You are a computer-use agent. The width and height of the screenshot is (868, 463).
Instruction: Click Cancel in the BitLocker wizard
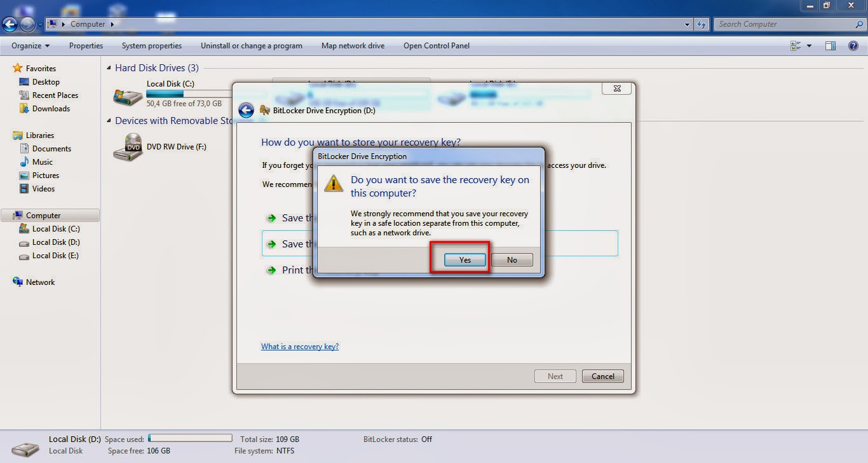coord(603,376)
